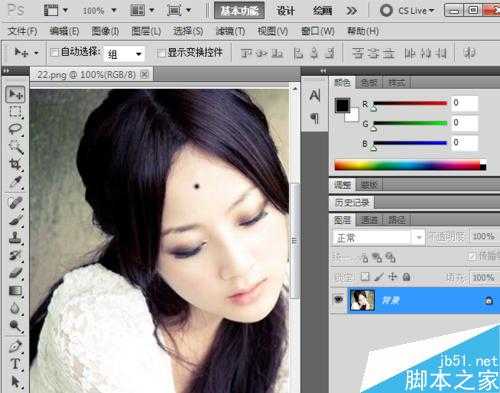Hide the 背景 layer with eye icon
500x393 pixels.
pyautogui.click(x=339, y=300)
